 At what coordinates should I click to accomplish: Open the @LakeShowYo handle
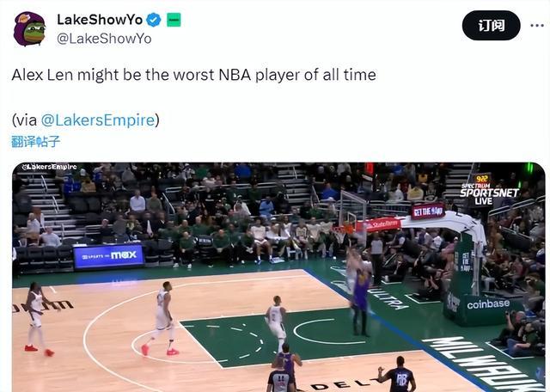pos(104,39)
